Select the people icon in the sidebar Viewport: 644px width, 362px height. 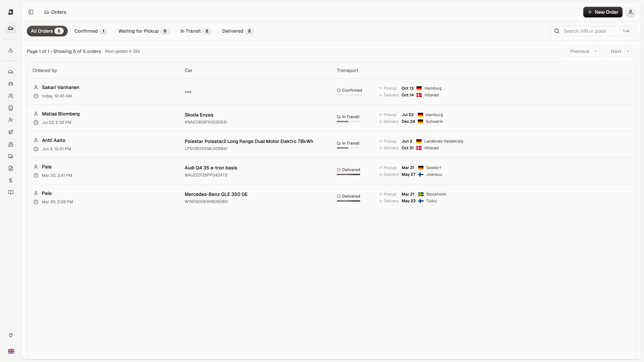pyautogui.click(x=11, y=96)
